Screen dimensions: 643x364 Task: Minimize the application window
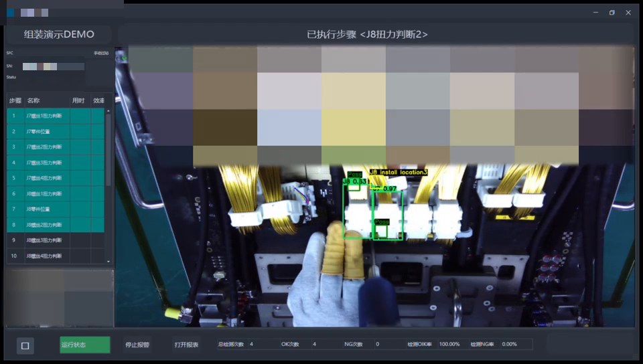[595, 13]
